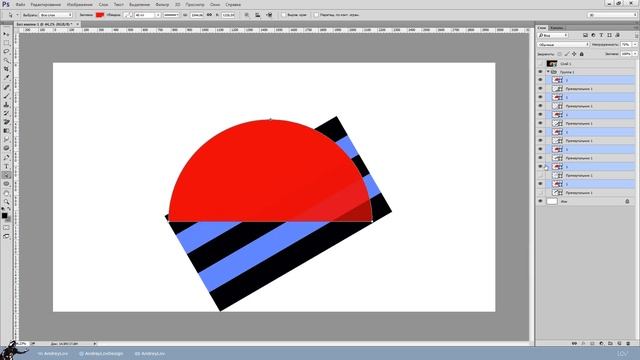The width and height of the screenshot is (640, 360).
Task: Select the Brush tool
Action: click(x=6, y=96)
